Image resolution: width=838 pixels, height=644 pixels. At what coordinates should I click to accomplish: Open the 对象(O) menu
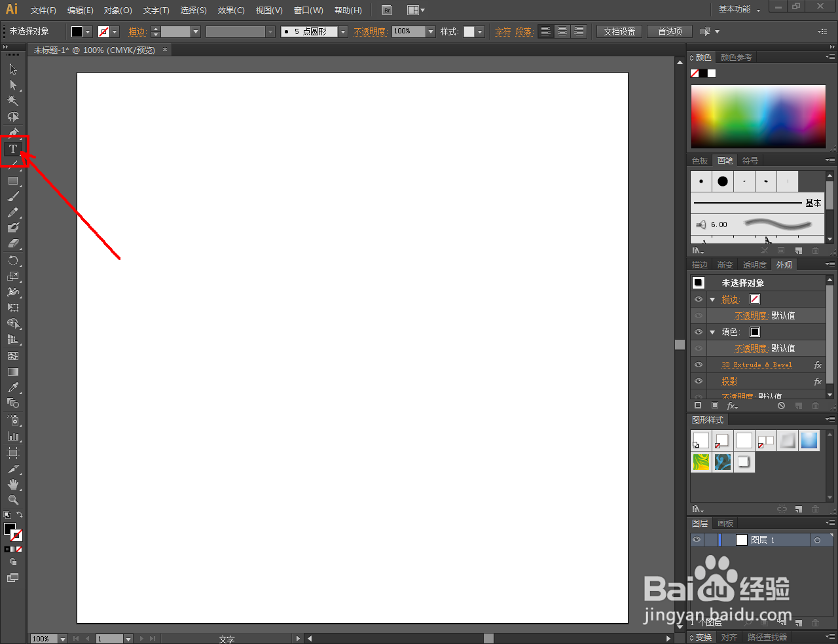point(118,10)
